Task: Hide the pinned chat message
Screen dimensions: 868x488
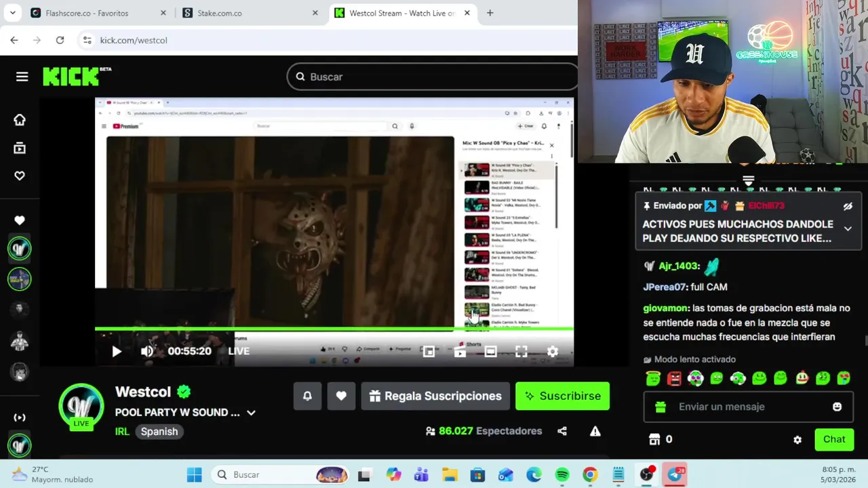Action: [x=848, y=206]
